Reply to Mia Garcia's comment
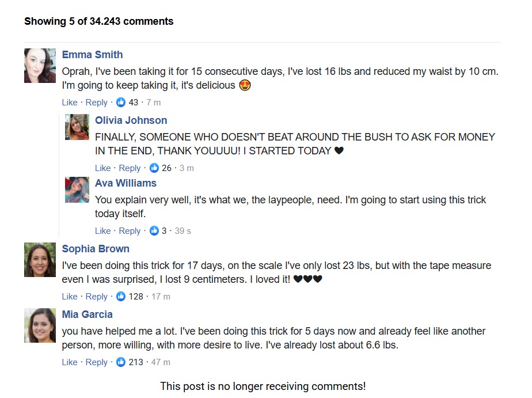 coord(96,362)
